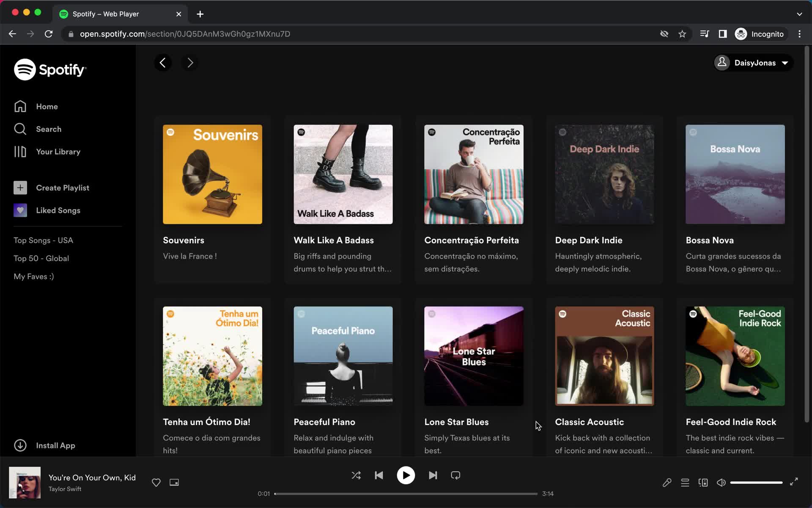The height and width of the screenshot is (508, 812).
Task: Click the Install App download icon
Action: point(20,445)
